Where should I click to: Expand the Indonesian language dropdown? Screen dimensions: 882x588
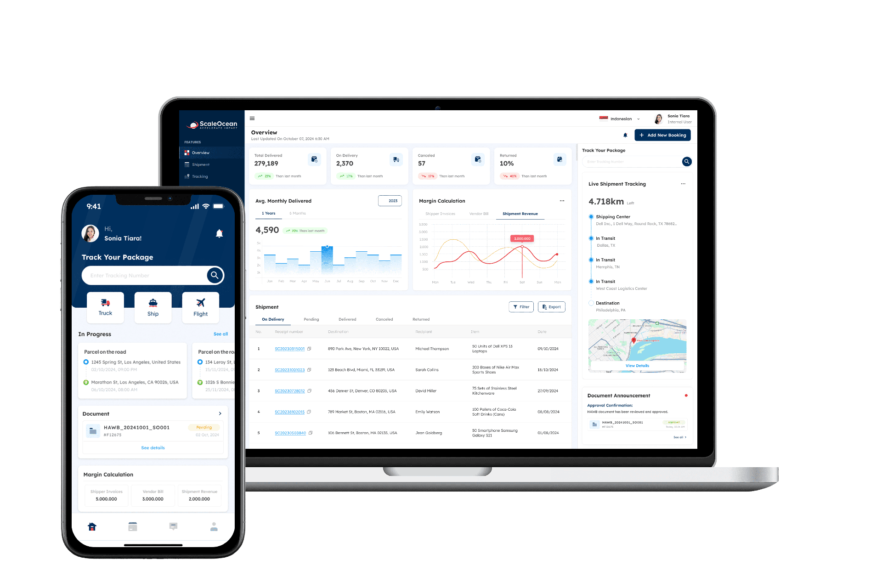point(628,118)
